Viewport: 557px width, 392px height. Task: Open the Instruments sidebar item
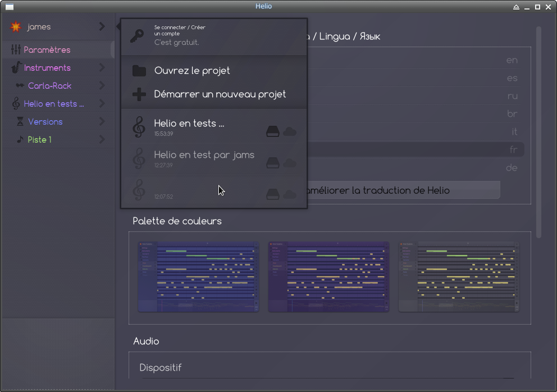(x=58, y=67)
